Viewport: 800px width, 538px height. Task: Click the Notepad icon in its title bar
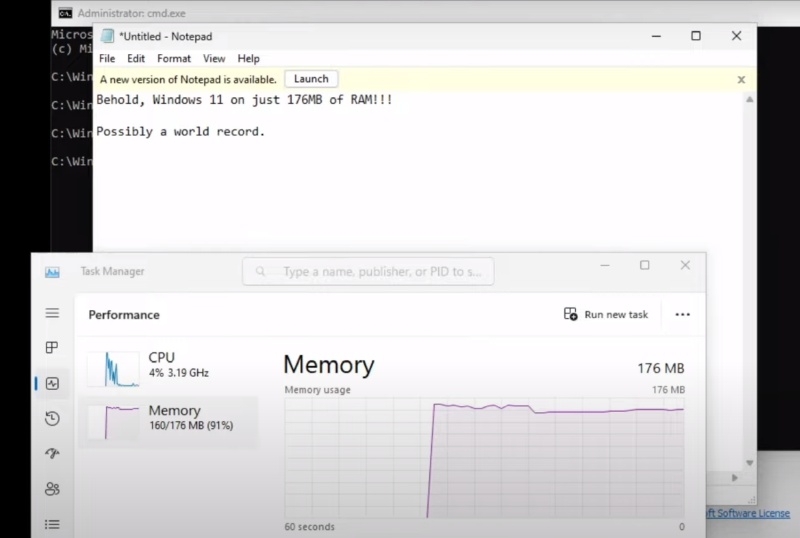[x=106, y=36]
